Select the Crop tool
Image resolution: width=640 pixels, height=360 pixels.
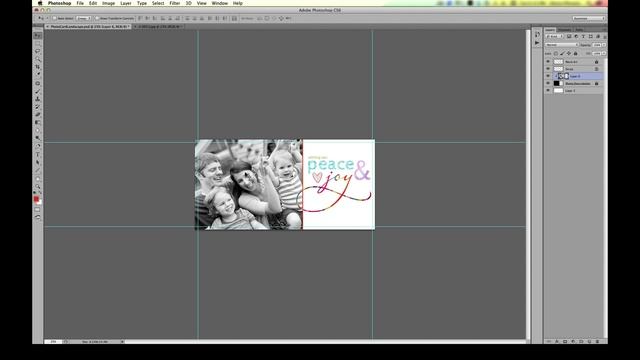tap(38, 67)
